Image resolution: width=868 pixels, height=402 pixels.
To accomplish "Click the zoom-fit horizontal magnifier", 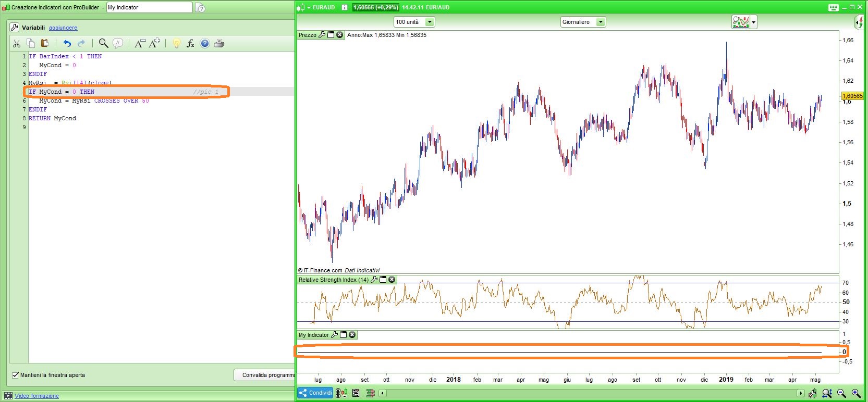I will 827,393.
